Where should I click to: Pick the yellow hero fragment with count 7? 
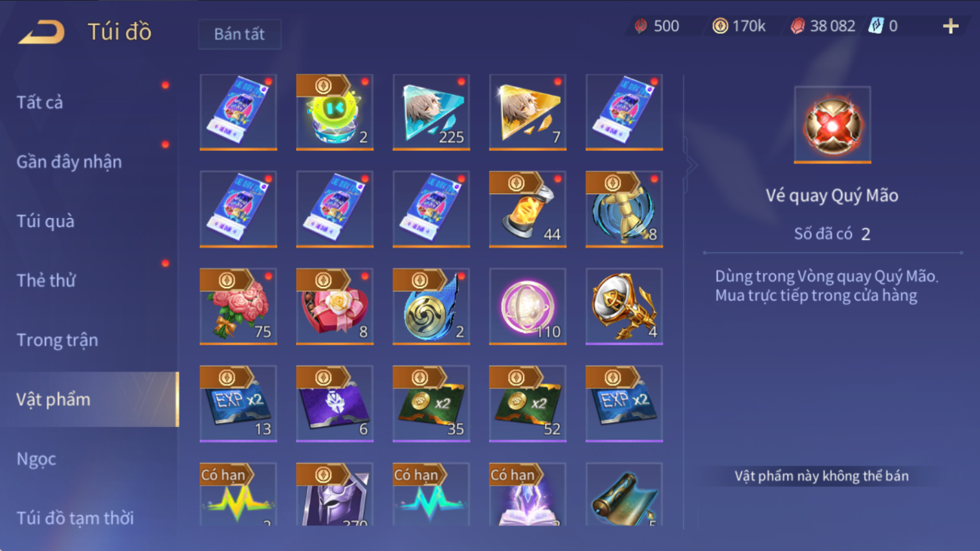(x=528, y=112)
